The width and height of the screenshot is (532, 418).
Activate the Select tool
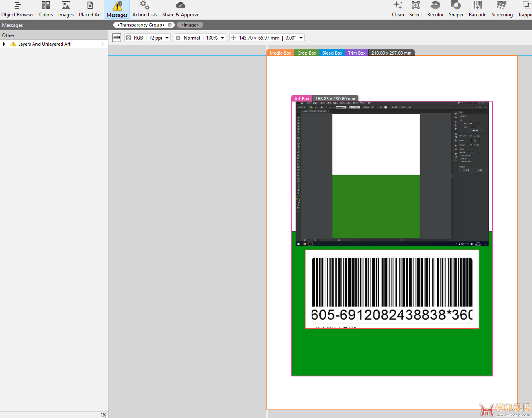click(x=415, y=9)
